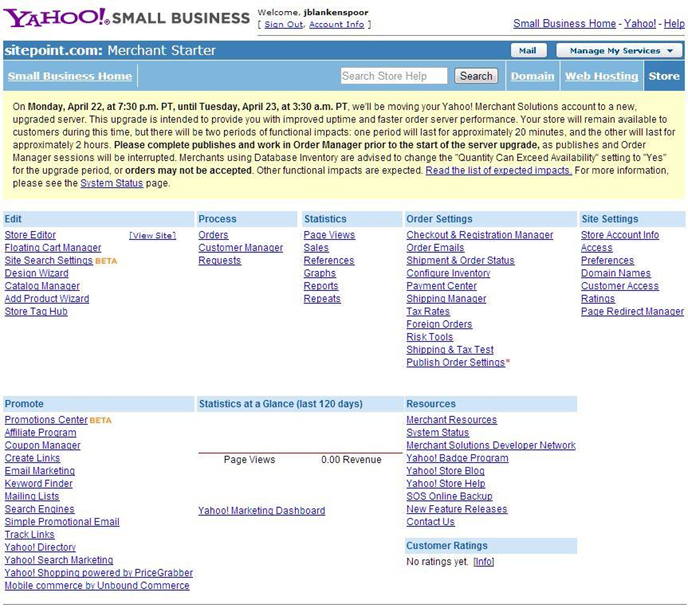Screen dimensions: 688x612
Task: Open the Access settings link
Action: 597,247
